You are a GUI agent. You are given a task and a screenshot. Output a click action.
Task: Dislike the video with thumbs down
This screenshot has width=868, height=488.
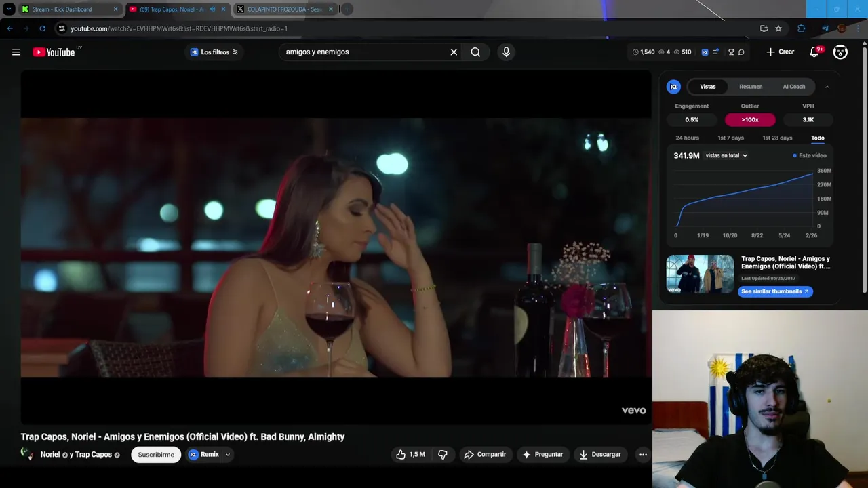click(x=443, y=455)
